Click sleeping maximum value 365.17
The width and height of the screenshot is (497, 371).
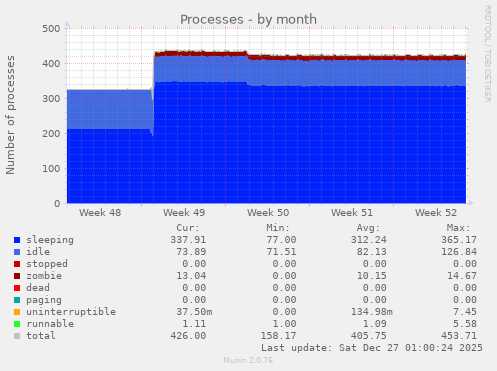[x=459, y=240]
